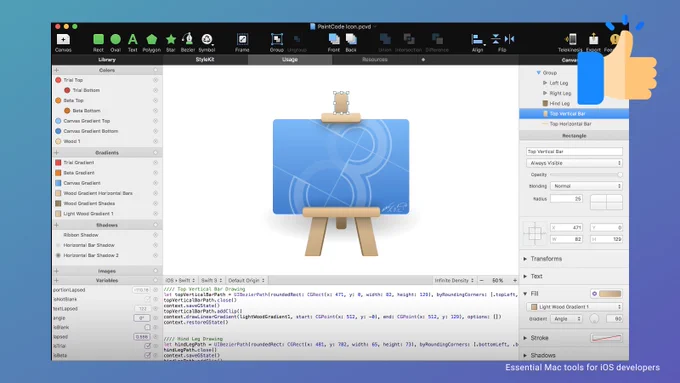Add a new tab with plus
Viewport: 680px width, 383px height.
click(x=423, y=60)
